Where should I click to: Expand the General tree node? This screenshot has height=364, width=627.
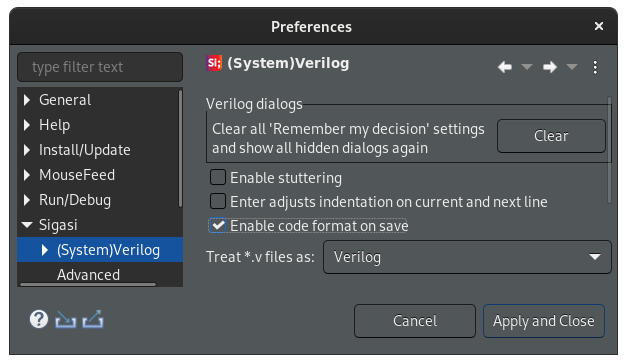(27, 100)
